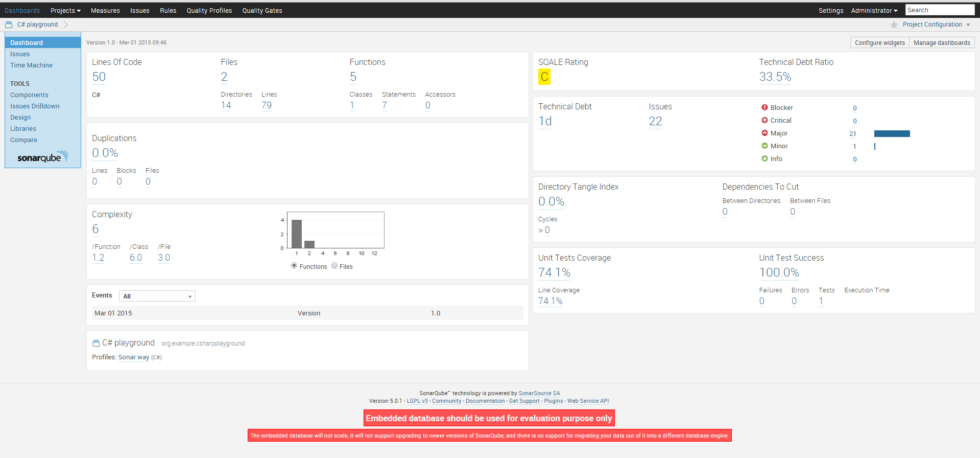Open Libraries tool in sidebar
Viewport: 980px width, 458px height.
coord(23,128)
